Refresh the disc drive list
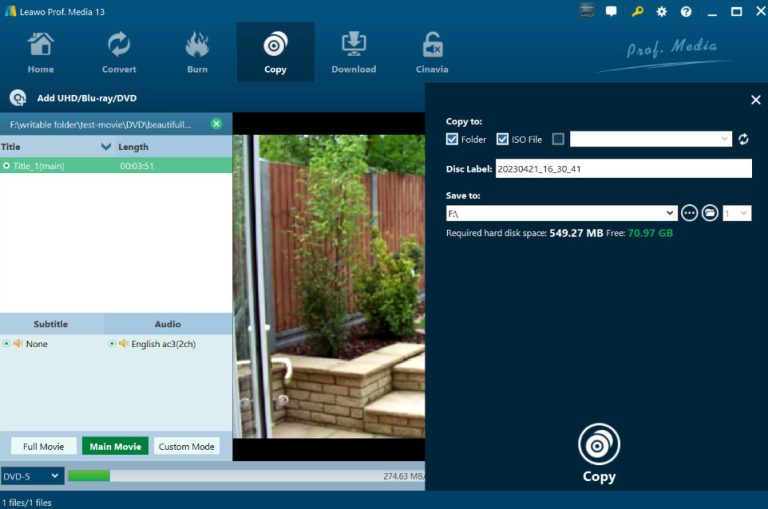Viewport: 768px width, 509px height. pyautogui.click(x=743, y=139)
